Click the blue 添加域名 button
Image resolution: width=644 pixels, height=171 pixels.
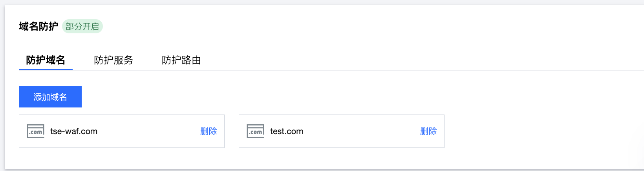pyautogui.click(x=50, y=97)
